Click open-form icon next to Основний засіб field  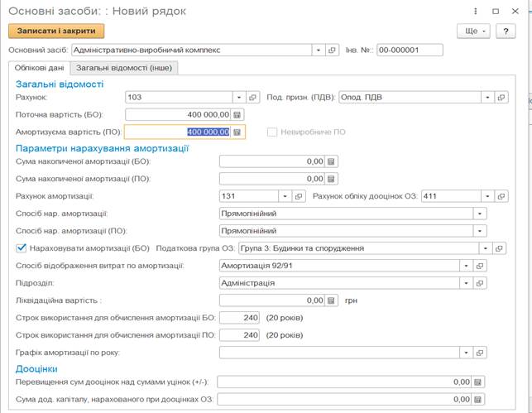pyautogui.click(x=332, y=50)
